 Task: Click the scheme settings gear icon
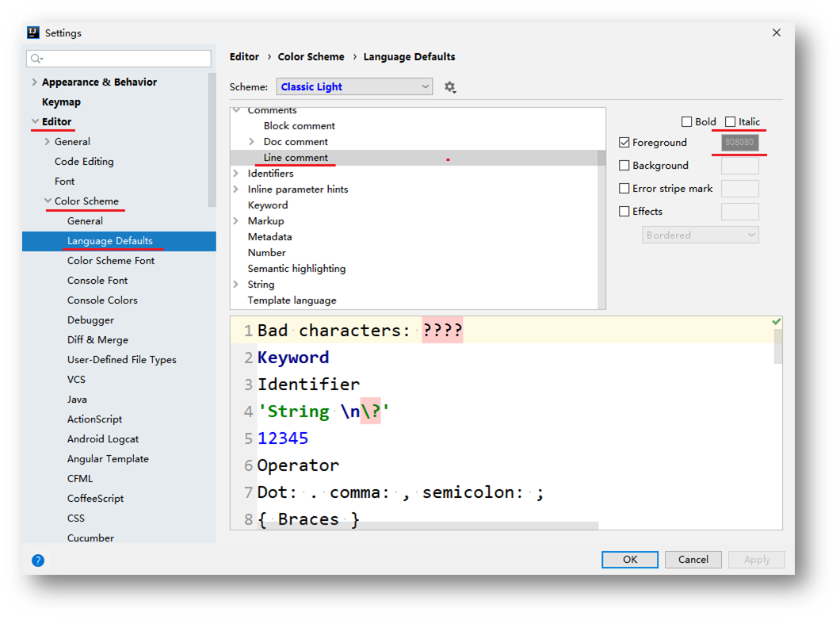(450, 86)
